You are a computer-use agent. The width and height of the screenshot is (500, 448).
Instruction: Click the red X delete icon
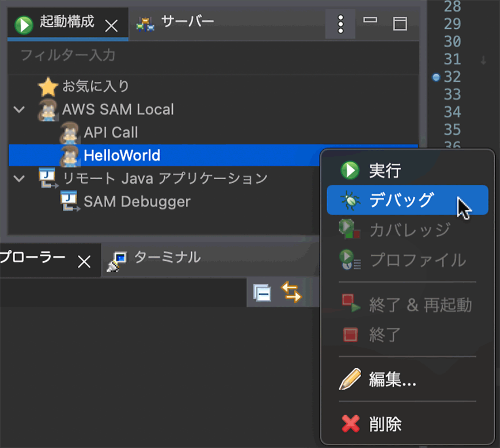click(350, 424)
